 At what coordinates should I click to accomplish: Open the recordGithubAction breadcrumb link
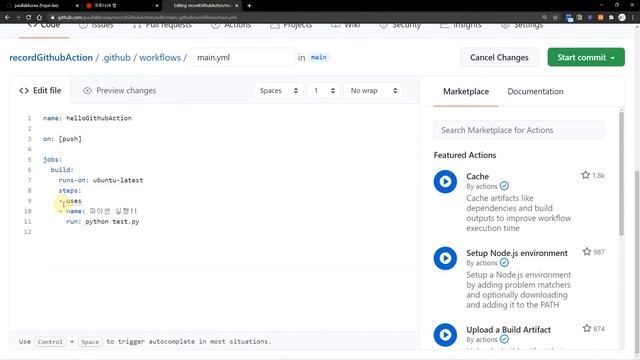tap(51, 58)
